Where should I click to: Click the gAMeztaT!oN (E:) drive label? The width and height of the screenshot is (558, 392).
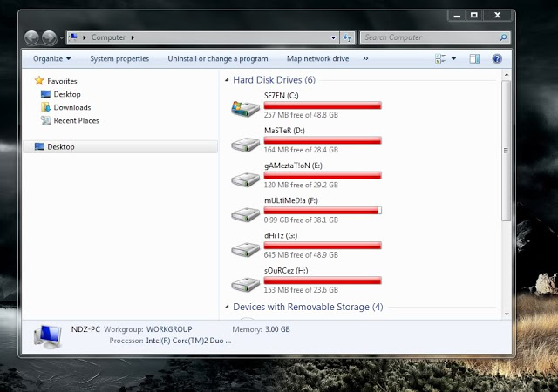tap(293, 166)
